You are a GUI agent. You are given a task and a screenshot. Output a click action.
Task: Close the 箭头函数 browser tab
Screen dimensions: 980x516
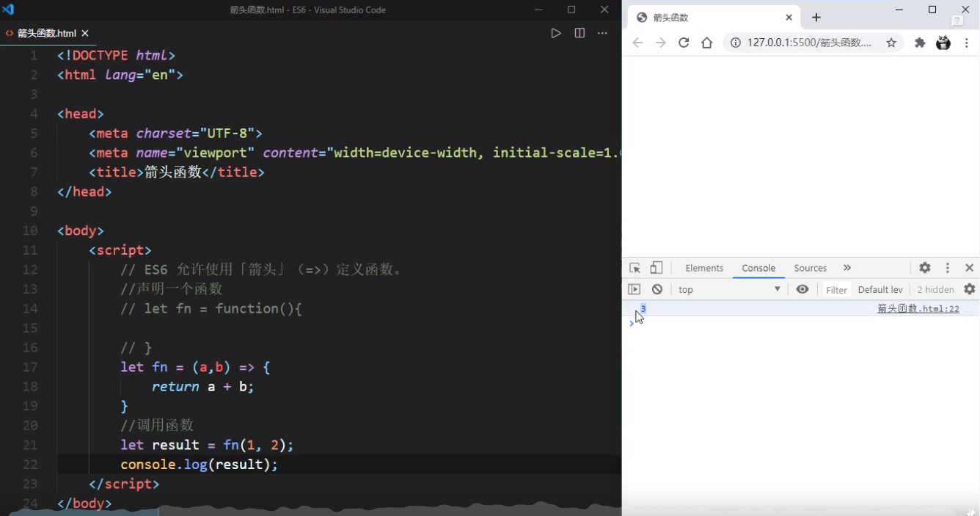click(x=789, y=18)
